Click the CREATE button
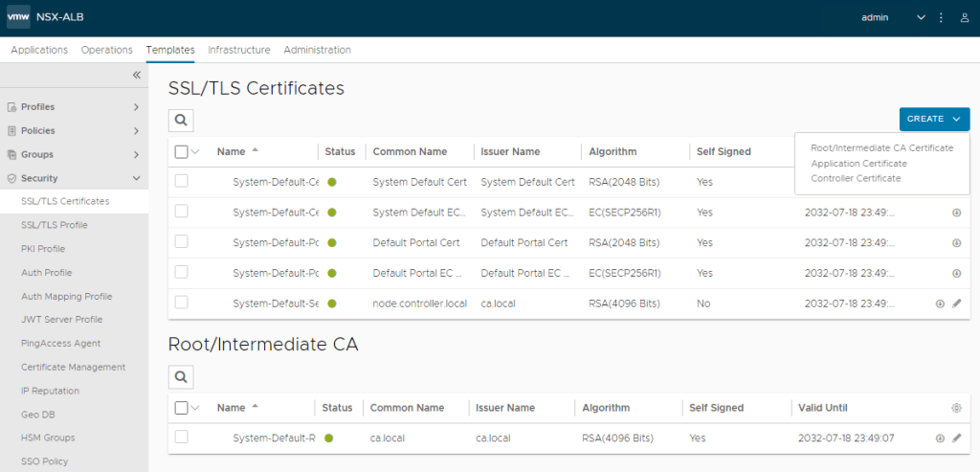 [933, 119]
